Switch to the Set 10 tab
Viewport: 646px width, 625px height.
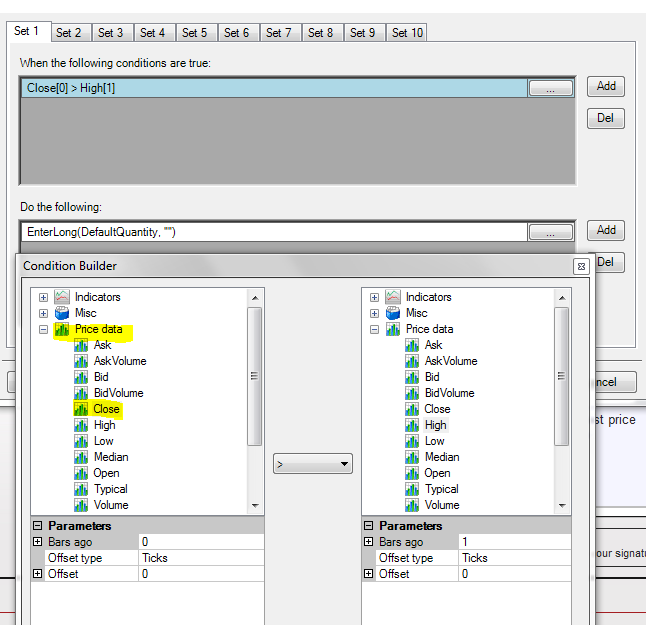407,33
